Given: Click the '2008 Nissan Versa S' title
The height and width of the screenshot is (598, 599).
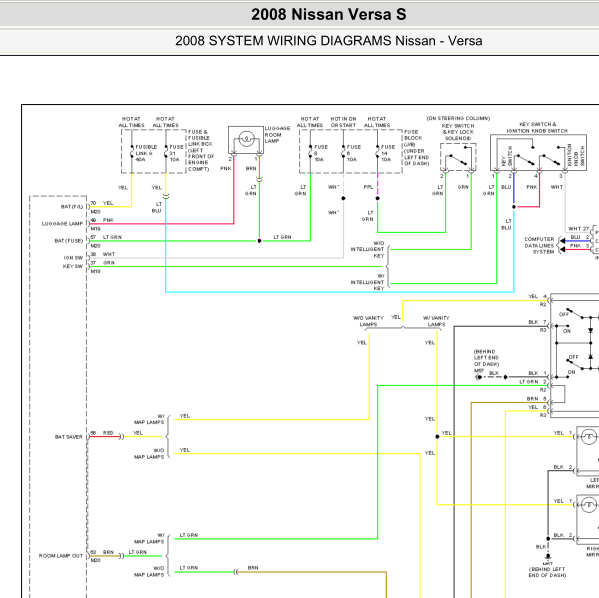Looking at the screenshot, I should point(329,15).
